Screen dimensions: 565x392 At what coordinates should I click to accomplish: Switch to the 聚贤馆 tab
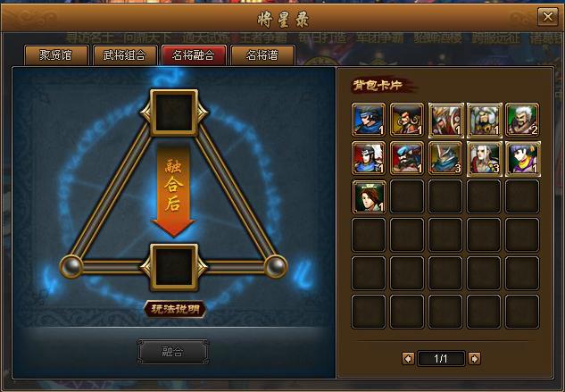tap(56, 55)
